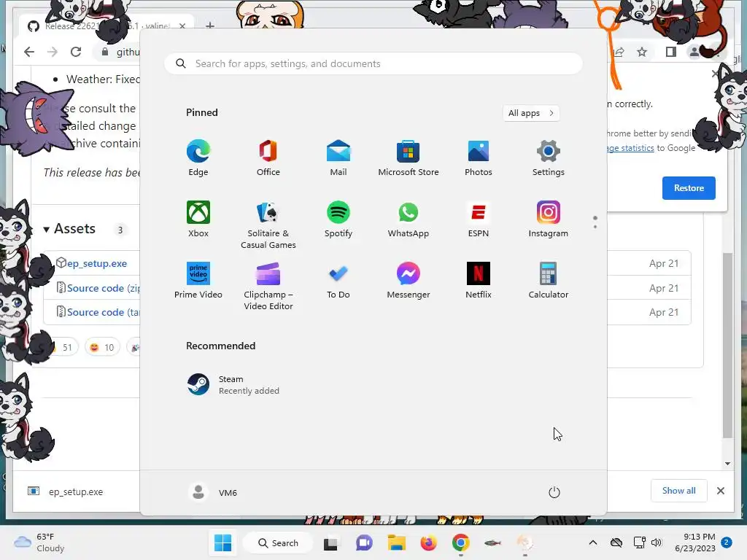747x560 pixels.
Task: Click the usage statistics link
Action: pos(630,148)
